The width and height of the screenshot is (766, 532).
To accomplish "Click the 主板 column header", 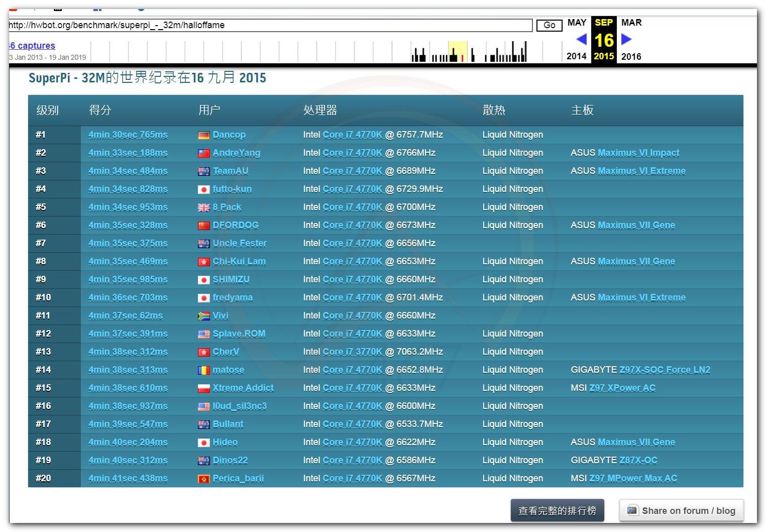I will click(582, 110).
